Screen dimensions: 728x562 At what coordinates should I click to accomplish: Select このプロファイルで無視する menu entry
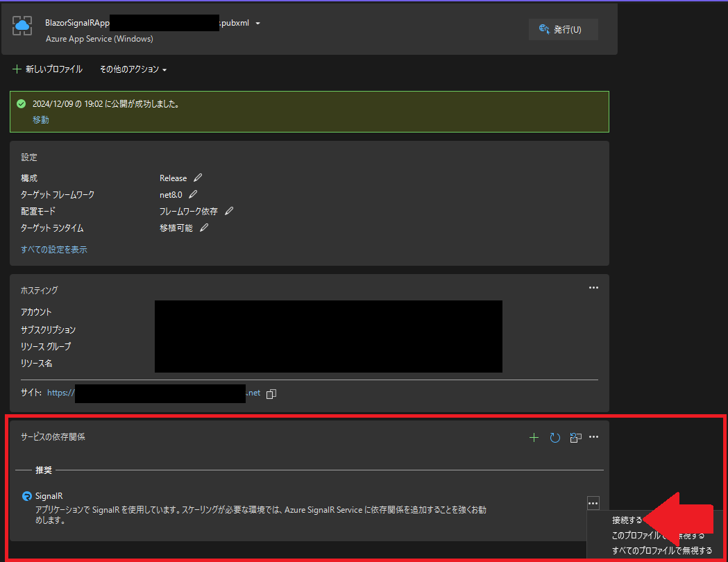tap(658, 536)
